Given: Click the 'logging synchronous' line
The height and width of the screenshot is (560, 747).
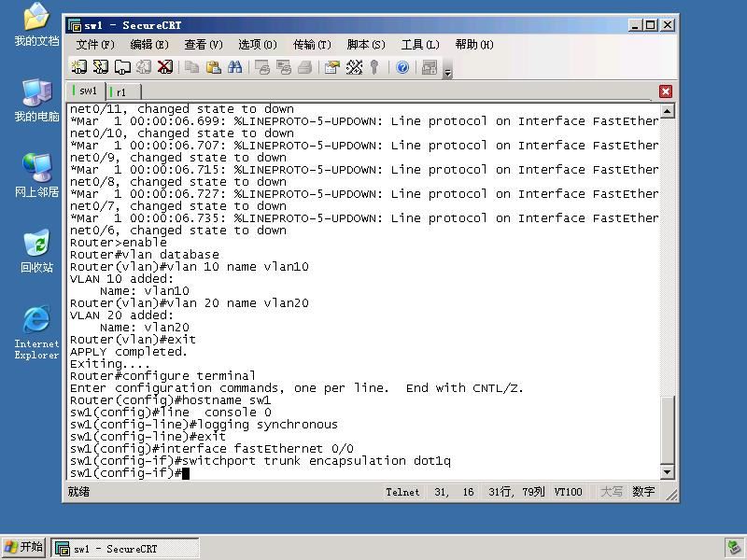Looking at the screenshot, I should point(204,425).
